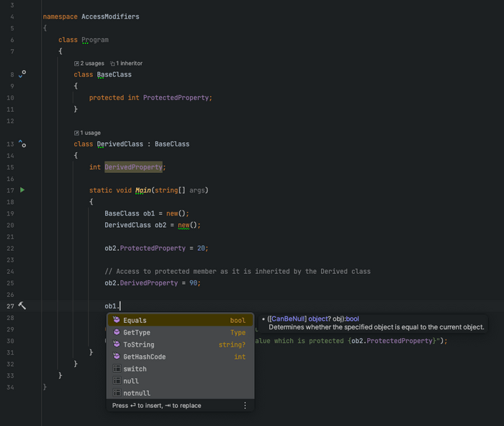Click the highlighted DerivedProperty field declaration
This screenshot has width=504, height=426.
[x=133, y=167]
